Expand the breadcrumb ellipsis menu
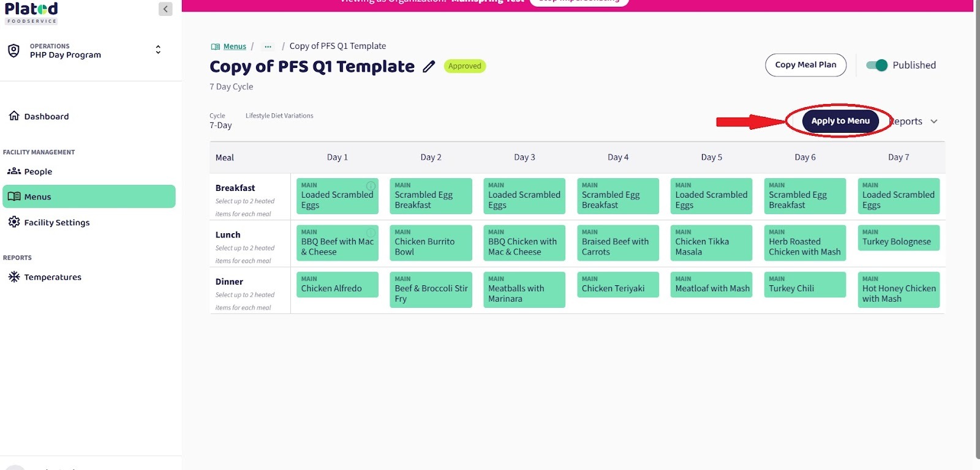Screen dimensions: 980x470 point(268,47)
